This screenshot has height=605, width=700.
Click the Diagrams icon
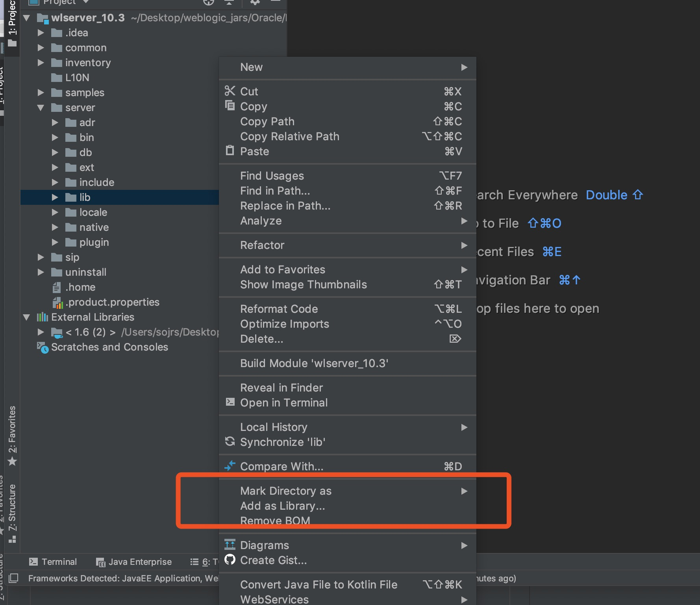click(230, 544)
